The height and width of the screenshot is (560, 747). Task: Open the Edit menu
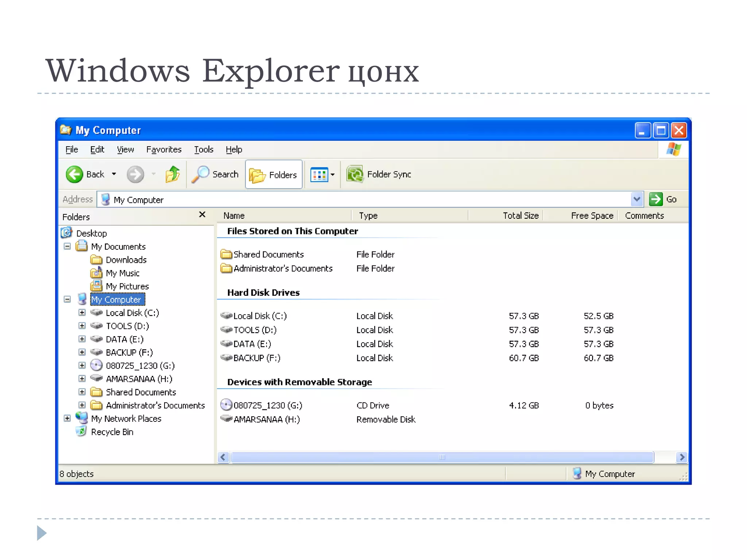pyautogui.click(x=97, y=149)
